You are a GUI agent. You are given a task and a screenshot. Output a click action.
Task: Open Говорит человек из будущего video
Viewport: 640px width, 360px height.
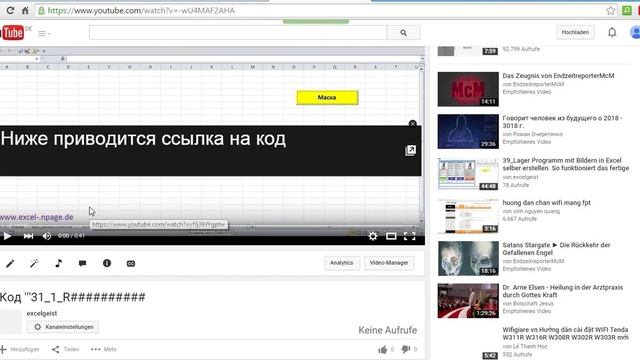(x=562, y=122)
